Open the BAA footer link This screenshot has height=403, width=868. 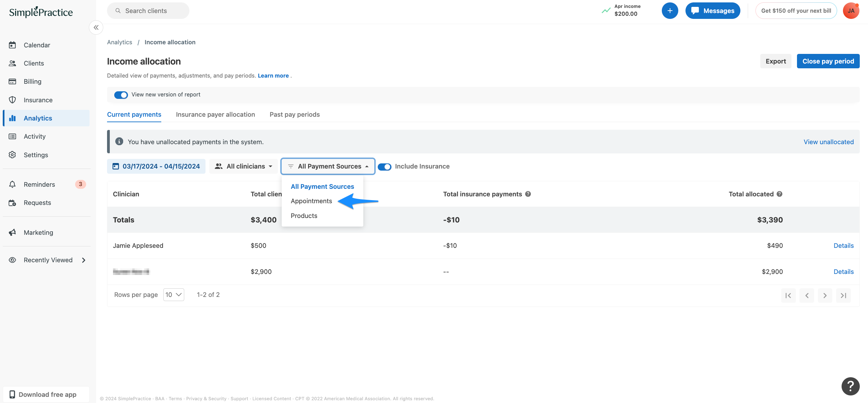160,399
